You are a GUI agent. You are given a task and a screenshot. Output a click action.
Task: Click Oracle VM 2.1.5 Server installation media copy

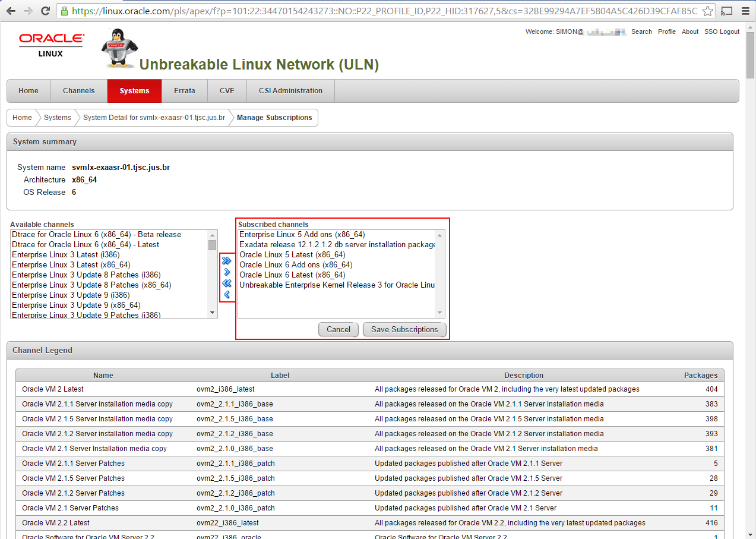click(x=97, y=419)
